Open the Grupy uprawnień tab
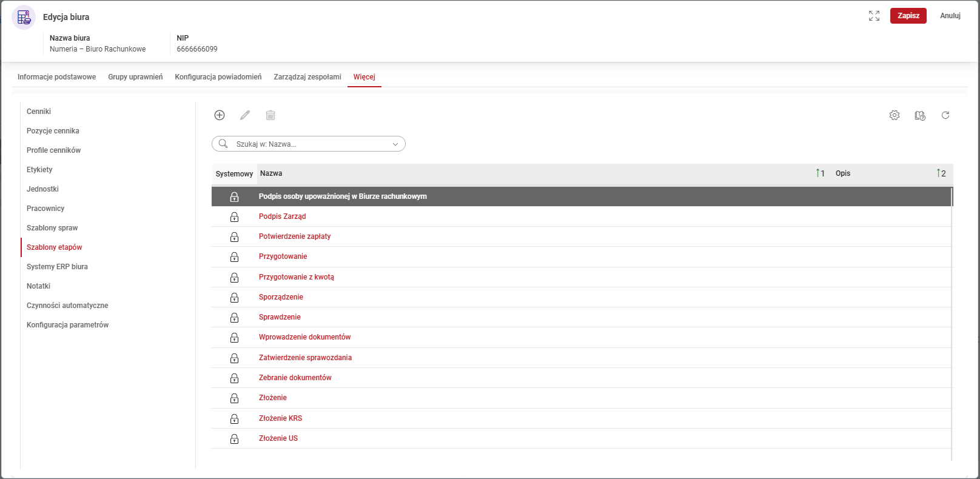This screenshot has height=479, width=980. [135, 77]
